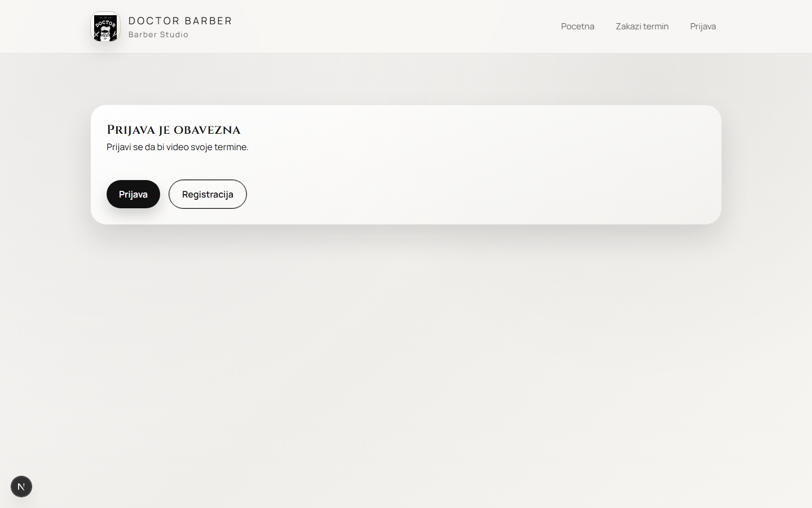The image size is (812, 508).
Task: Click the dark circular icon at bottom left
Action: pos(21,487)
